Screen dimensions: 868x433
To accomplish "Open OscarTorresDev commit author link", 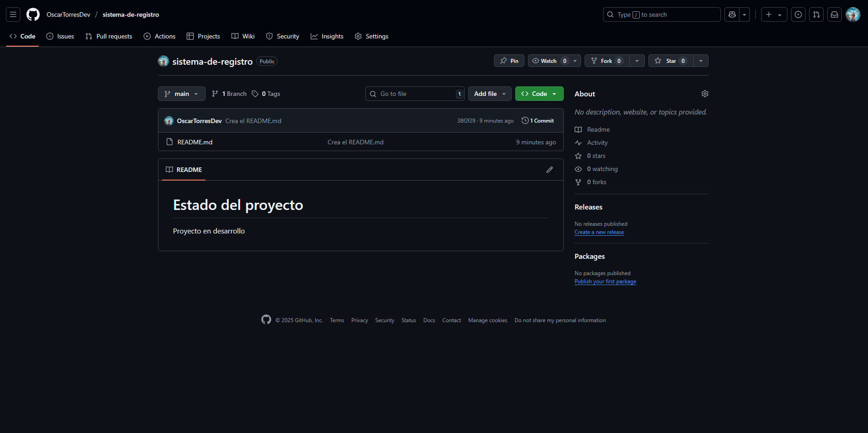I will tap(199, 121).
